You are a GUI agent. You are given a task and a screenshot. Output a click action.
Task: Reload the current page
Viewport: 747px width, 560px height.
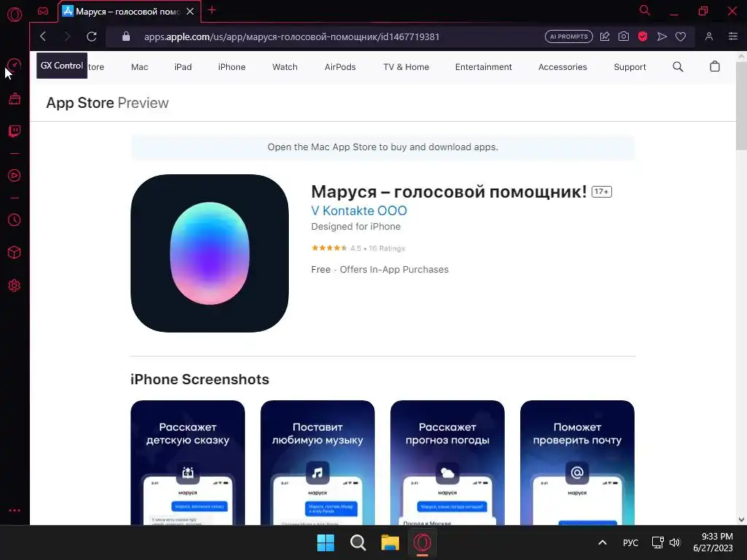click(91, 36)
